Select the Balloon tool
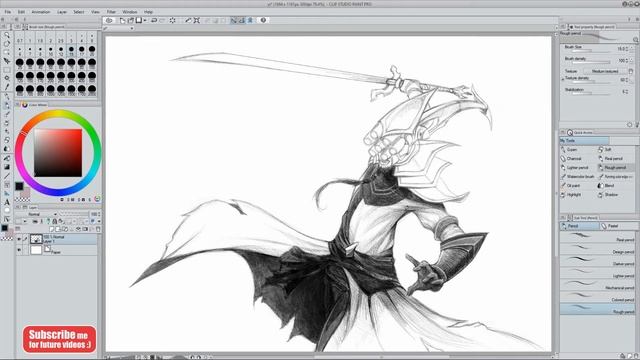The width and height of the screenshot is (640, 360). pyautogui.click(x=7, y=211)
